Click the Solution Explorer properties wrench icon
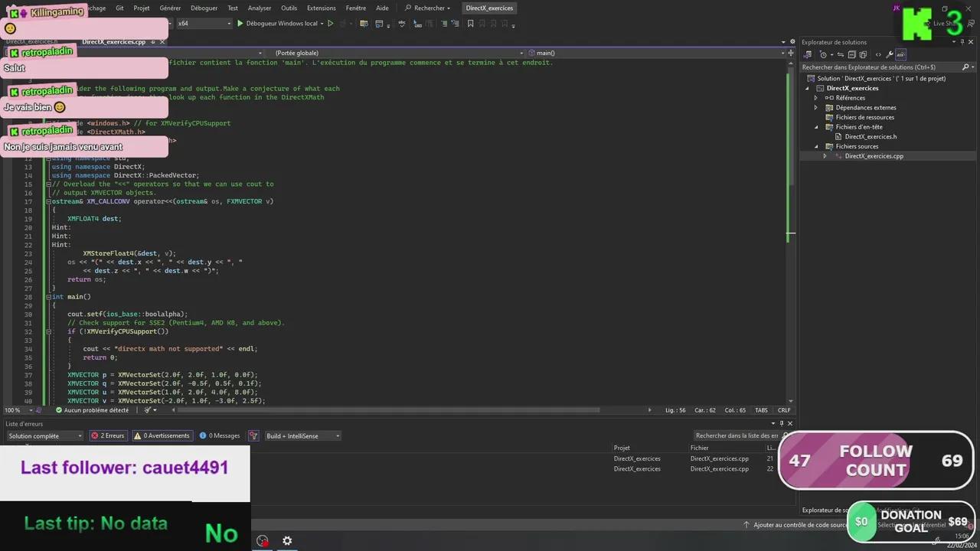The image size is (980, 551). (889, 54)
